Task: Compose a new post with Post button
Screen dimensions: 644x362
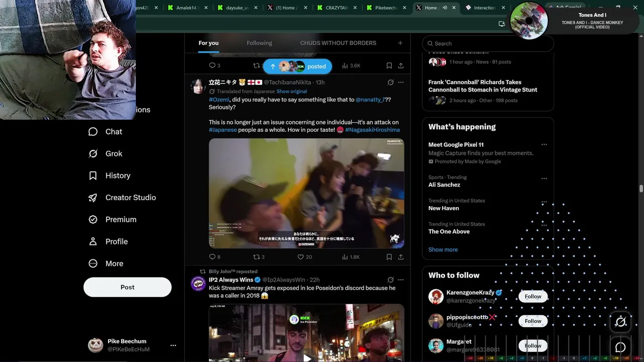Action: 127,287
